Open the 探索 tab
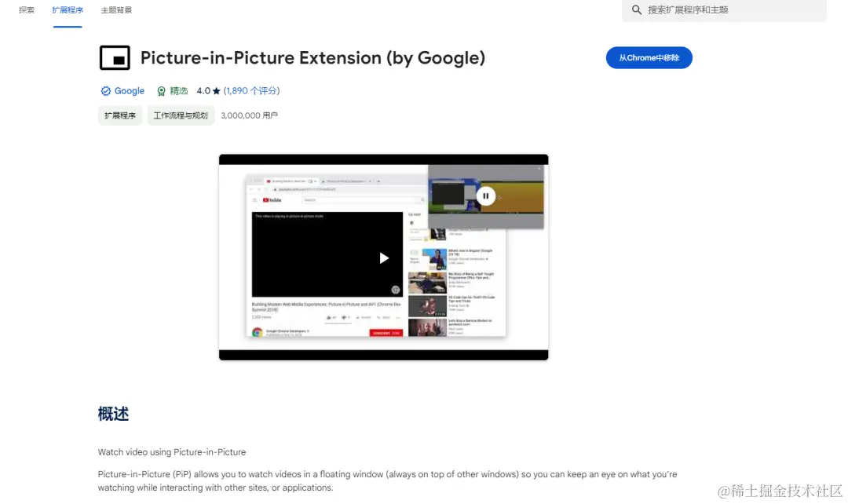 pos(27,9)
